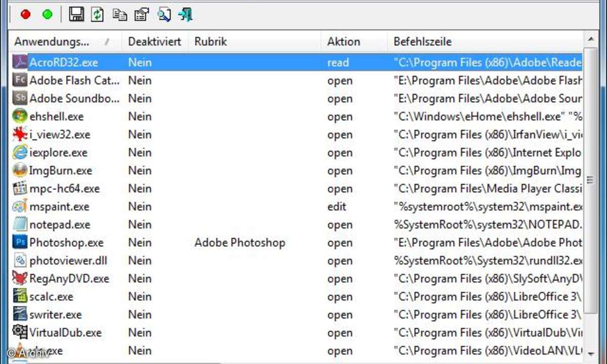Screen dimensions: 607x364
Task: Select the Adobe Soundbooth Sb icon
Action: [x=20, y=98]
